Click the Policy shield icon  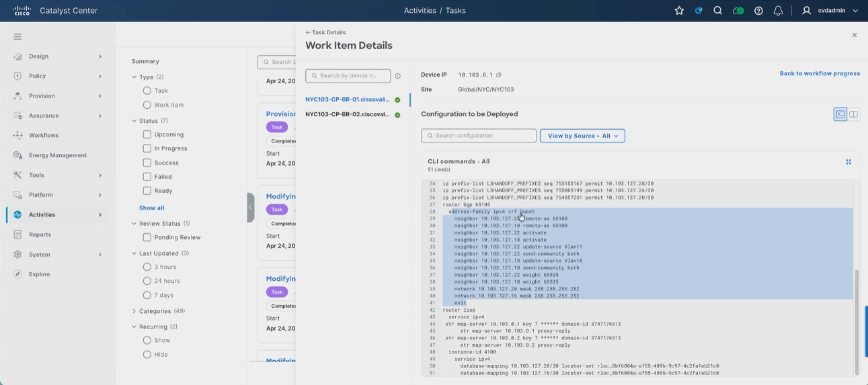(x=17, y=76)
